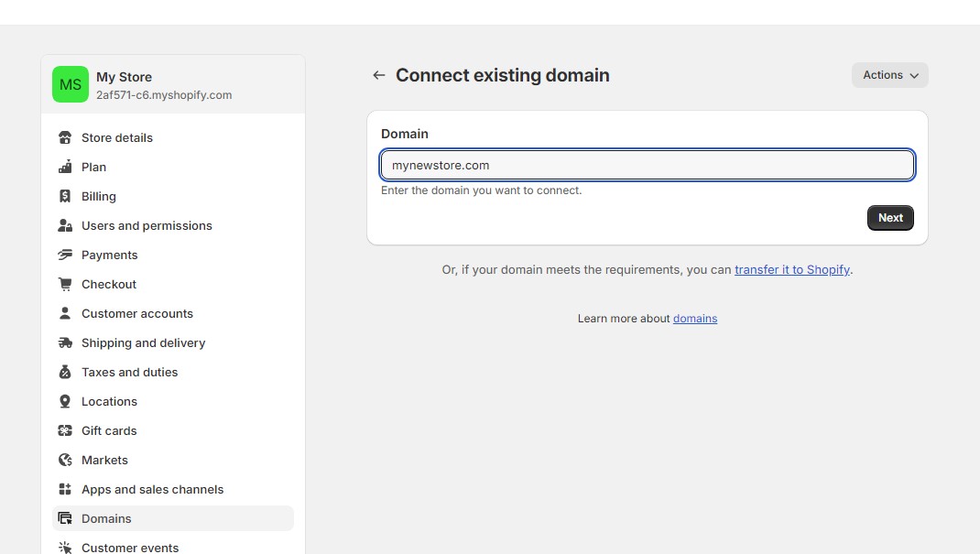Click the Taxes and duties icon

coord(65,373)
